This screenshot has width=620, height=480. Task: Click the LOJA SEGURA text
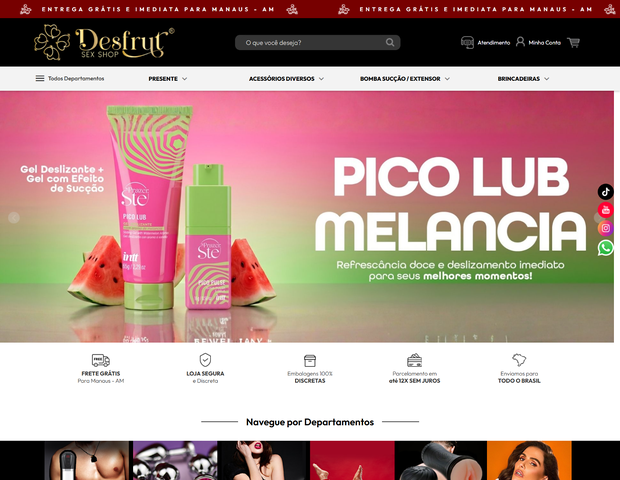tap(205, 373)
